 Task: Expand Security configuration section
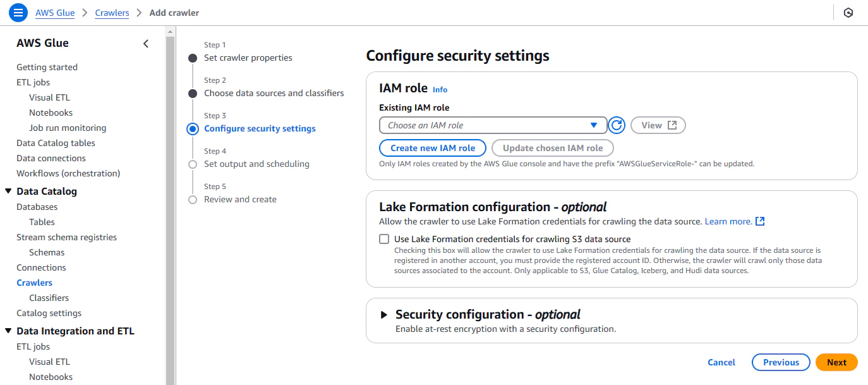click(x=383, y=315)
